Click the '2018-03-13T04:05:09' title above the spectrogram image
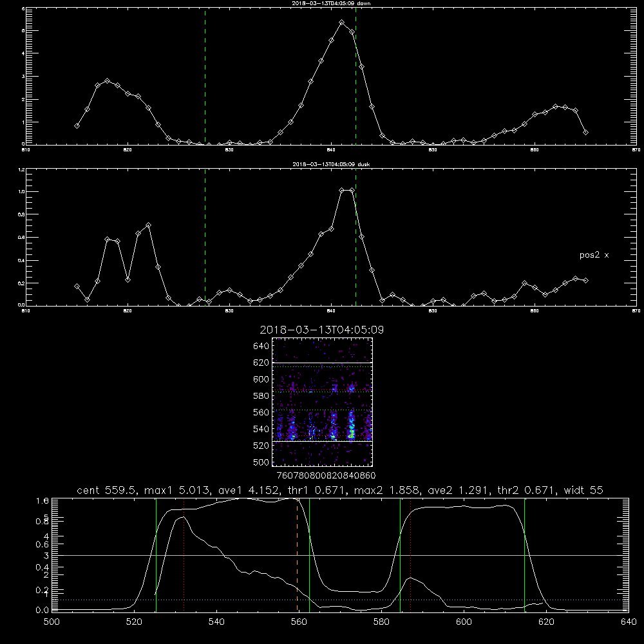644x644 pixels. tap(322, 330)
